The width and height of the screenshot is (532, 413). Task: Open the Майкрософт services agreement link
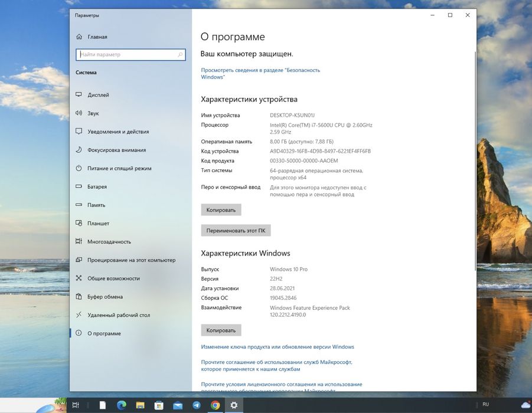(276, 366)
